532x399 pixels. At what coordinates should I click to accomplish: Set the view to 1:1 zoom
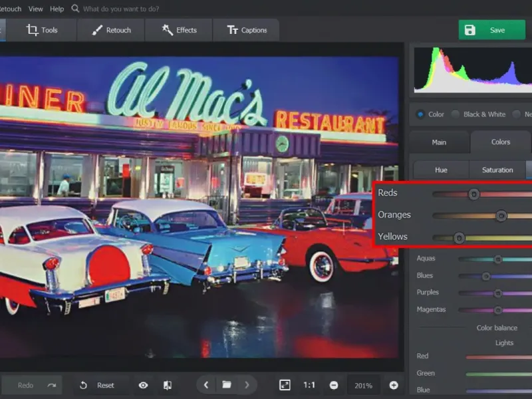coord(309,385)
